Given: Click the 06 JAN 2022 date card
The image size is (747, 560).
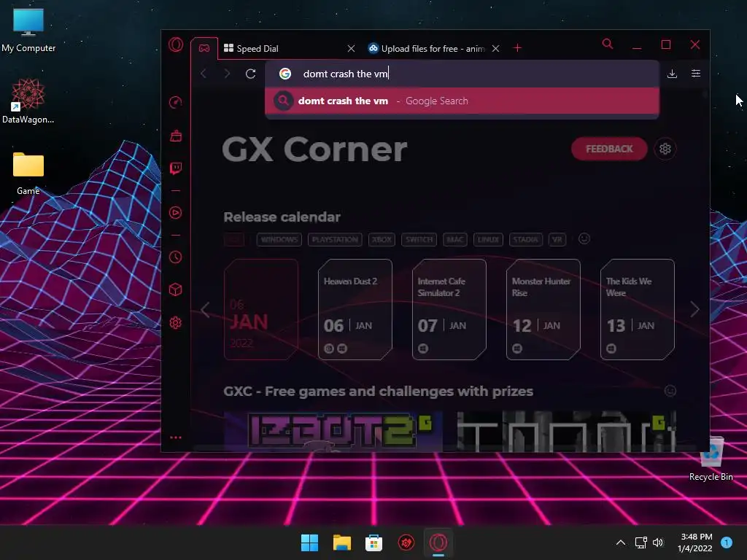Looking at the screenshot, I should [x=261, y=309].
